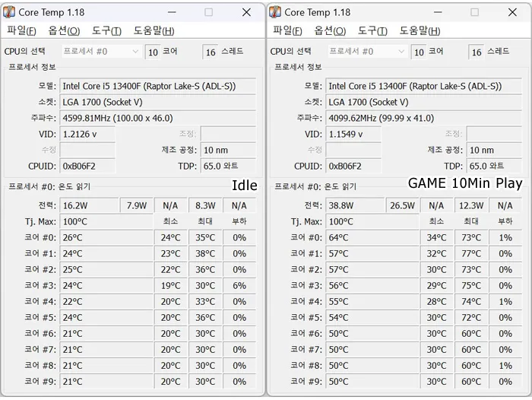Open 파일(F) menu in left window
Viewport: 532px width, 400px height.
pos(22,30)
